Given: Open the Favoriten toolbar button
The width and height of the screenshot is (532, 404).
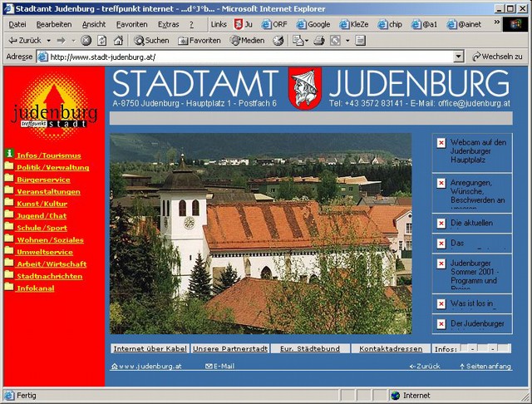Looking at the screenshot, I should click(198, 40).
